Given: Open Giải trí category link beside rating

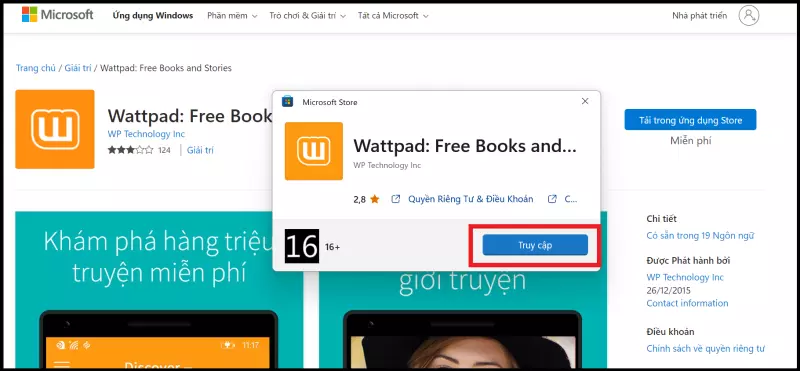Looking at the screenshot, I should (x=201, y=150).
